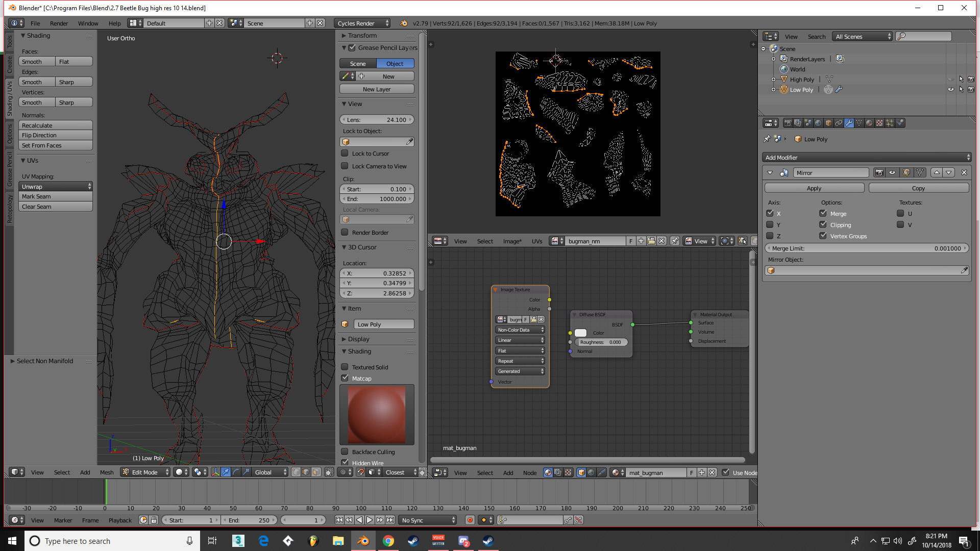980x551 pixels.
Task: Open the World properties tab
Action: point(818,123)
